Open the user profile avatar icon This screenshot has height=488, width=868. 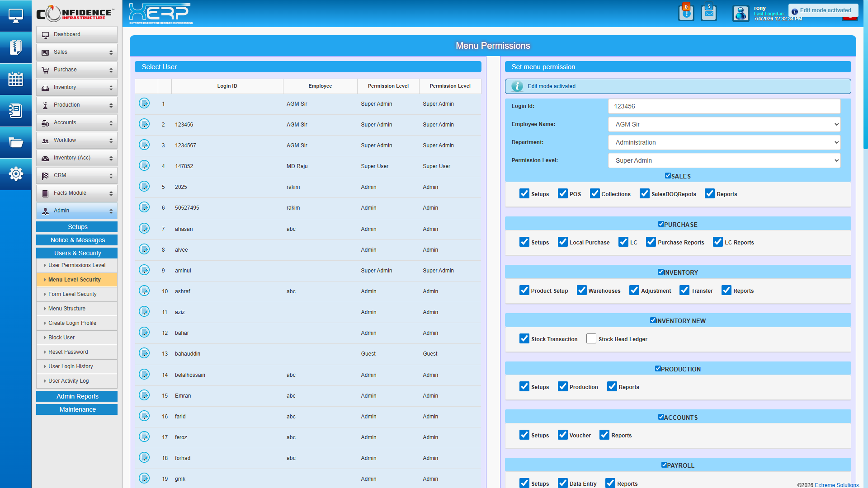741,14
